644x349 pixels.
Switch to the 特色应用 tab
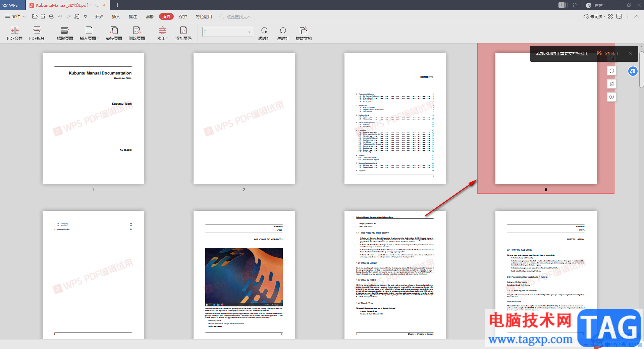(x=204, y=16)
